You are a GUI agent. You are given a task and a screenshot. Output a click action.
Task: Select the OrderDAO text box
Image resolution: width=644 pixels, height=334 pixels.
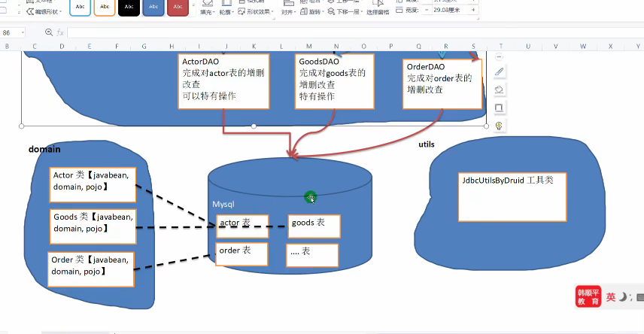coord(442,84)
